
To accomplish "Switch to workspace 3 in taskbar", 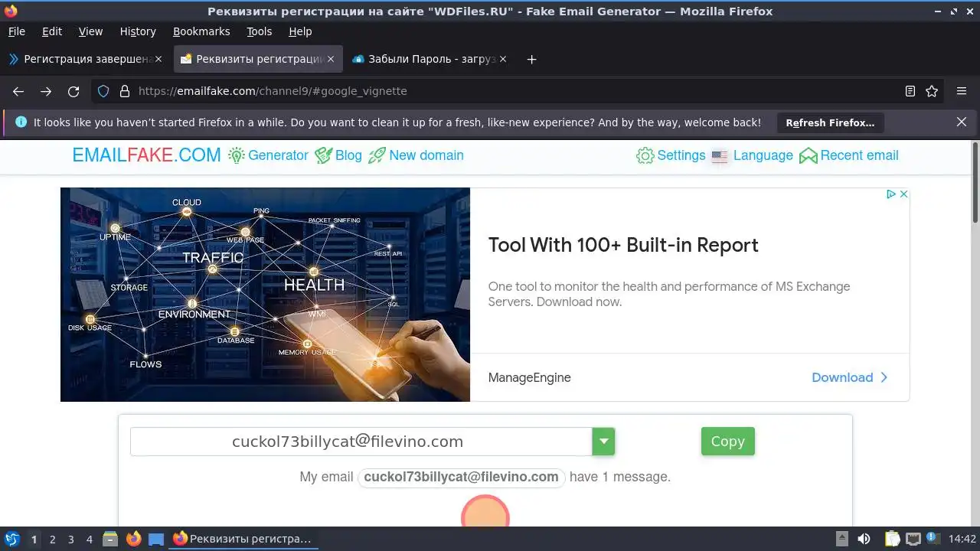I will point(70,540).
